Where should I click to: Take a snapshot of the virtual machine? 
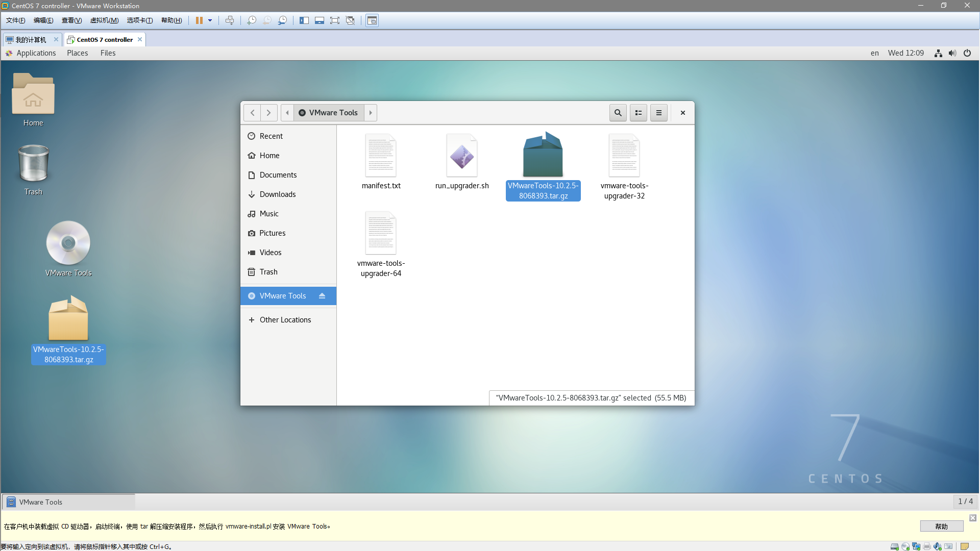click(x=251, y=20)
